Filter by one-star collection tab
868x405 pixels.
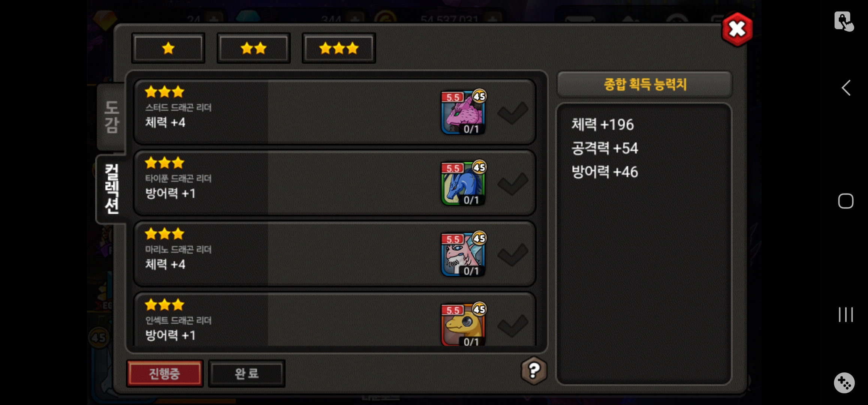[168, 48]
